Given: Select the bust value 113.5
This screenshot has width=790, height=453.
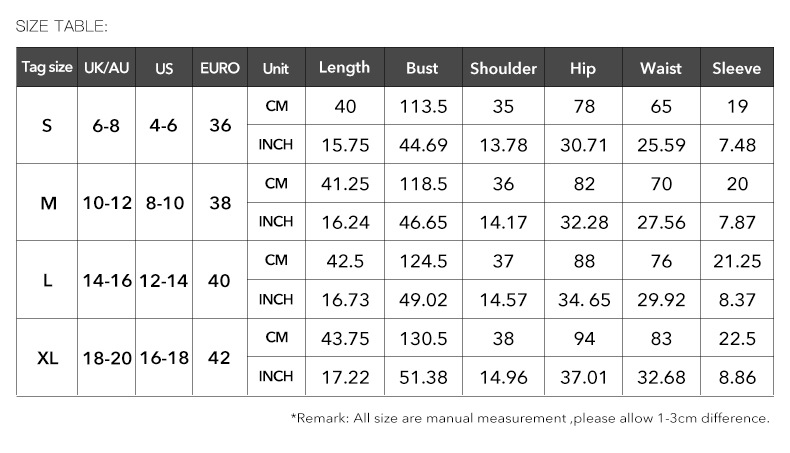Looking at the screenshot, I should (x=422, y=107).
